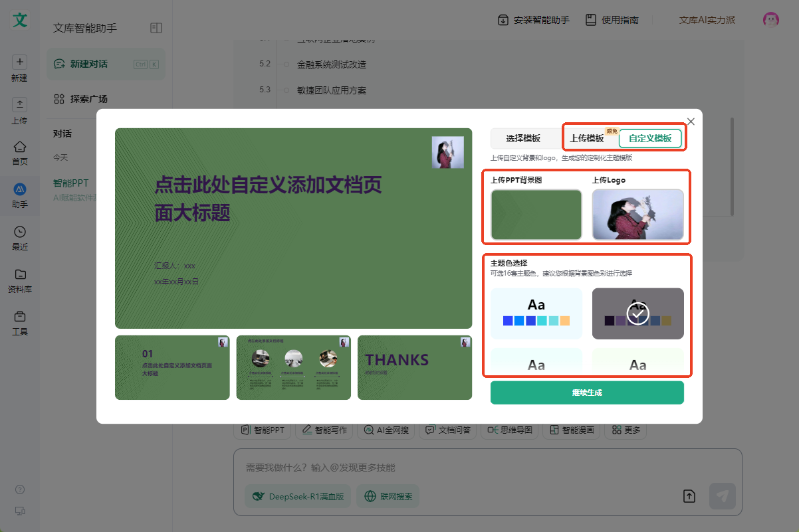Click 继续生成 button
Screen dimensions: 799x532
point(587,393)
